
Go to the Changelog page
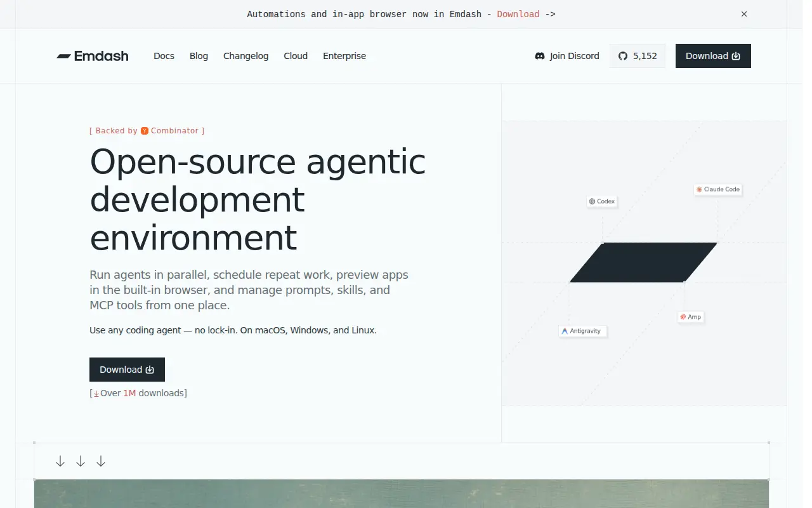click(x=246, y=56)
